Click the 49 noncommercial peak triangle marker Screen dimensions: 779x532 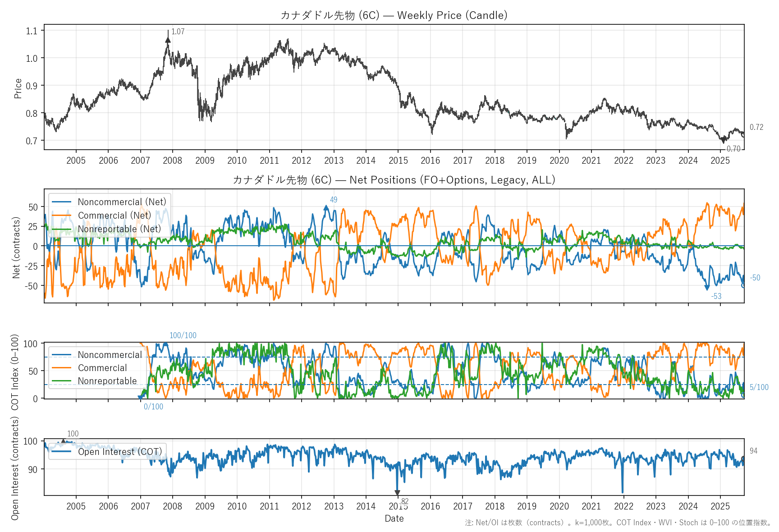click(x=326, y=208)
